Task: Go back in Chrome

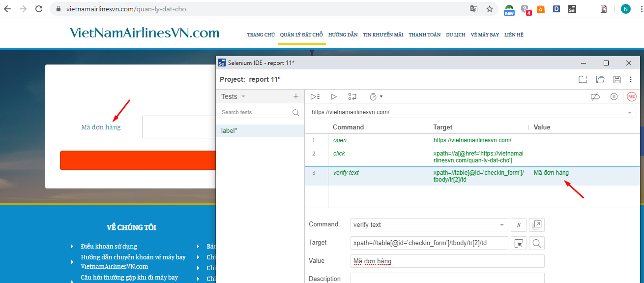Action: click(x=8, y=9)
